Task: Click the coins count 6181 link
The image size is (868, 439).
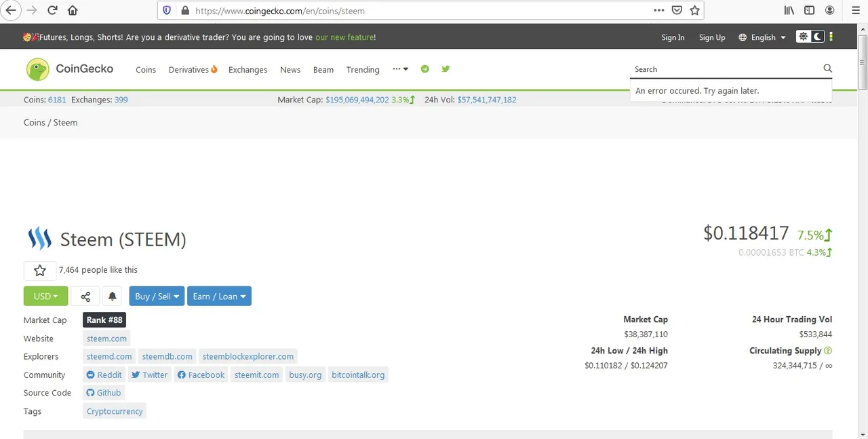Action: coord(57,100)
